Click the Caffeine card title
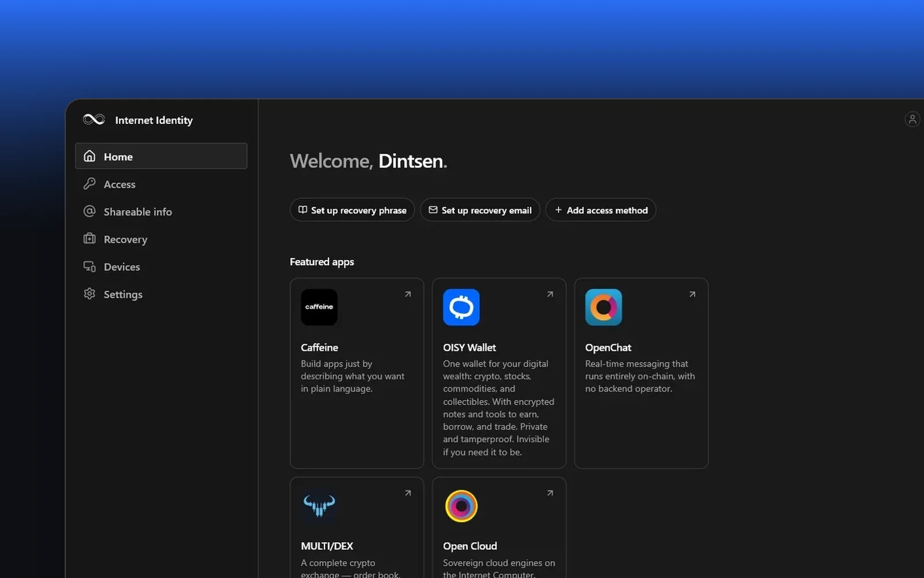Viewport: 924px width, 578px height. pos(319,347)
